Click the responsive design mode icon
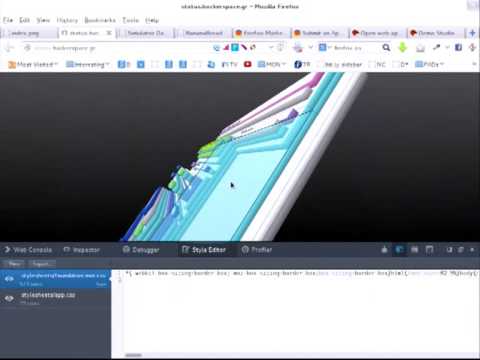 429,250
